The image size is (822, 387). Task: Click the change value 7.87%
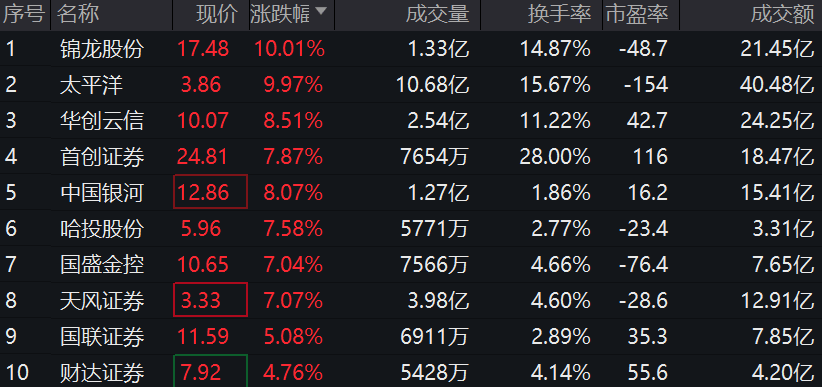pyautogui.click(x=294, y=157)
